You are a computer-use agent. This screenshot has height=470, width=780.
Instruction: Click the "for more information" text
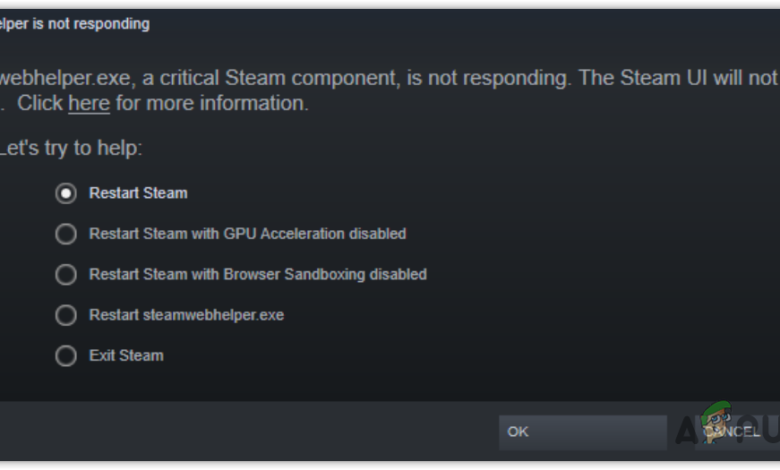click(212, 103)
